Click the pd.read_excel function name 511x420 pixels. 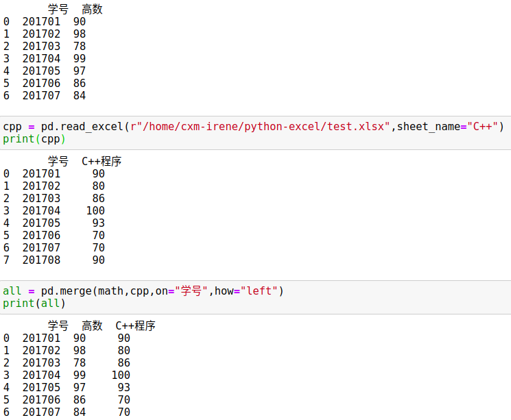click(x=82, y=126)
